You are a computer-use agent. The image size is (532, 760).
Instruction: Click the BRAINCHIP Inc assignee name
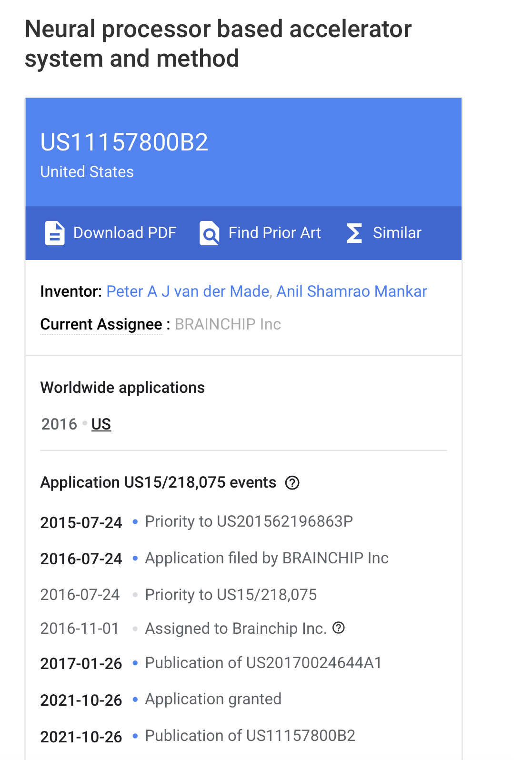(228, 324)
